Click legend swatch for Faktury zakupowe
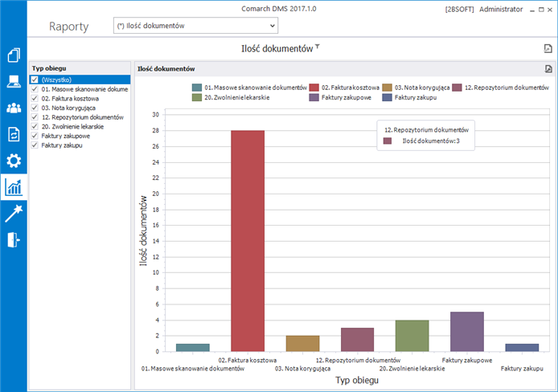 point(314,97)
